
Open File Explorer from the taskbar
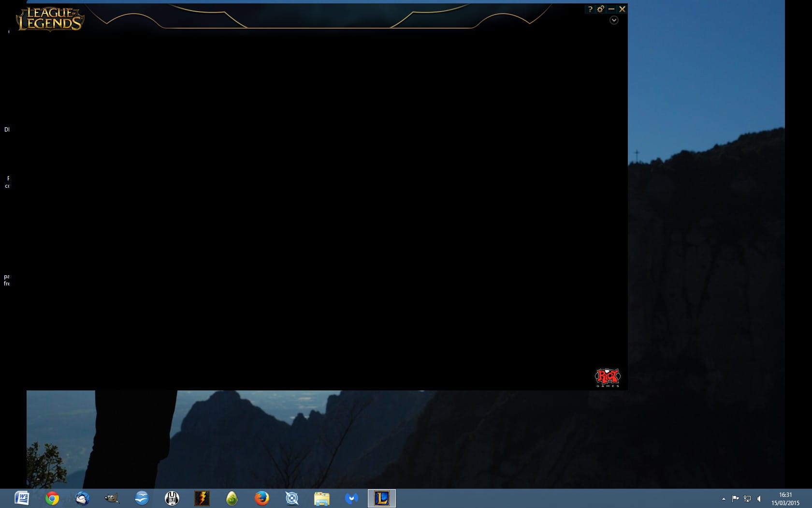(x=322, y=498)
